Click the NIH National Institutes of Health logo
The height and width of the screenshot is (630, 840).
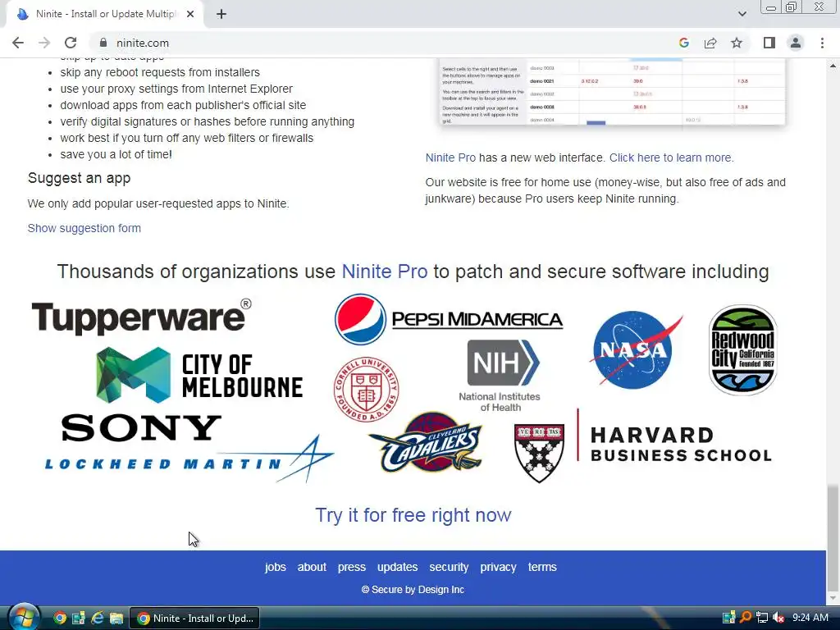point(500,376)
